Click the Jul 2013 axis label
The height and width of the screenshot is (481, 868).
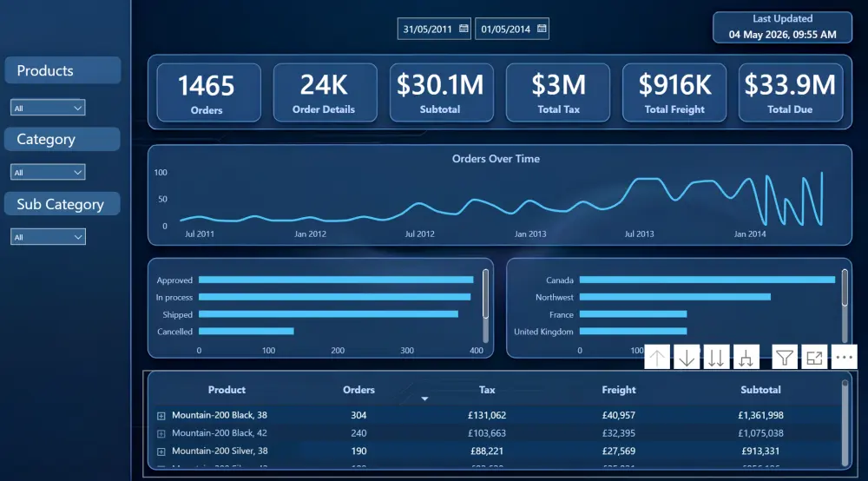640,234
